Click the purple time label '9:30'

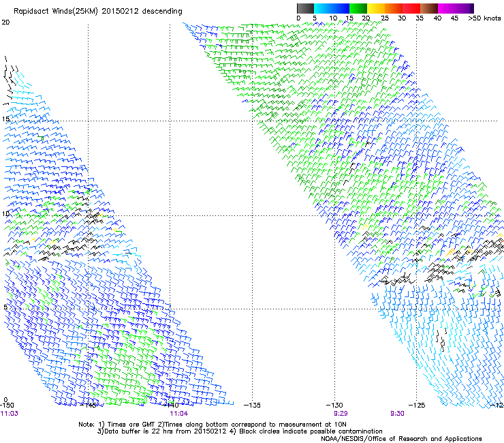pos(397,414)
